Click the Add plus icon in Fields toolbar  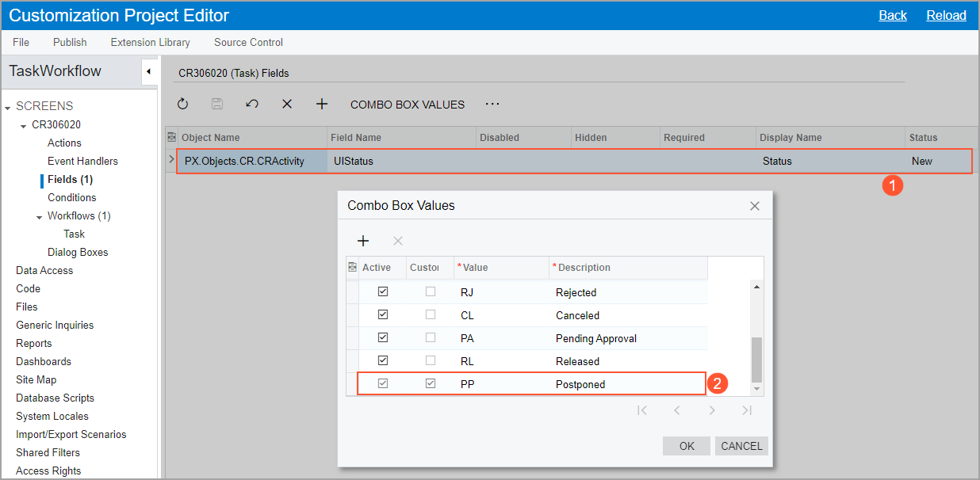322,104
